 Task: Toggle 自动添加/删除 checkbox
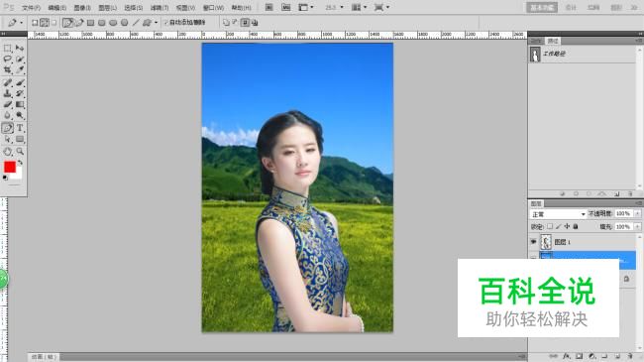click(x=165, y=23)
